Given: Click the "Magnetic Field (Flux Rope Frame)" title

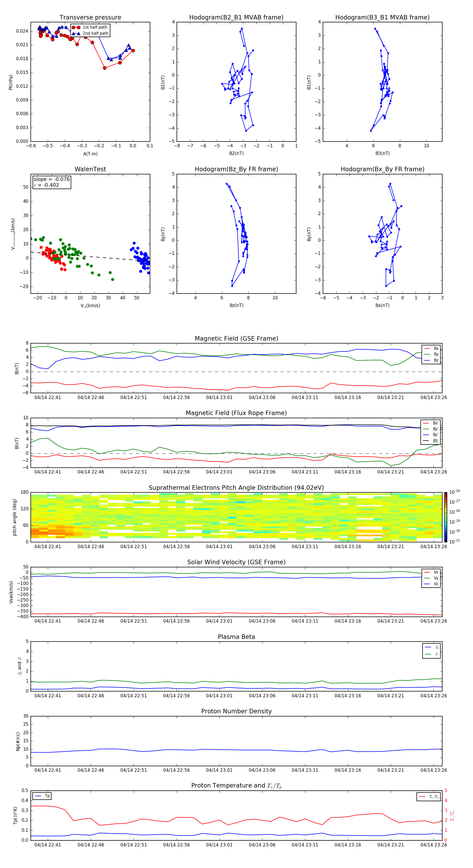Looking at the screenshot, I should (x=236, y=413).
